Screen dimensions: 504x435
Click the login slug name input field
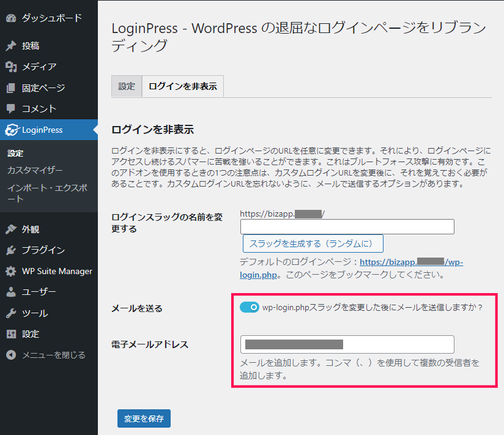[347, 226]
